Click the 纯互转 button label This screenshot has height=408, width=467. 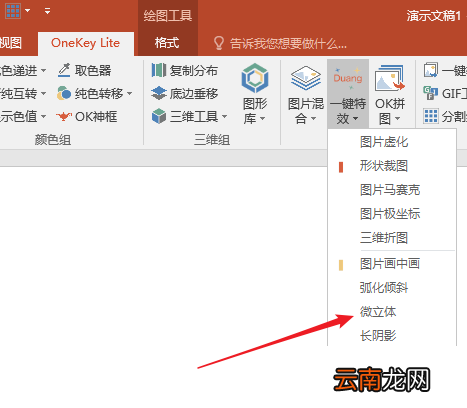[18, 94]
